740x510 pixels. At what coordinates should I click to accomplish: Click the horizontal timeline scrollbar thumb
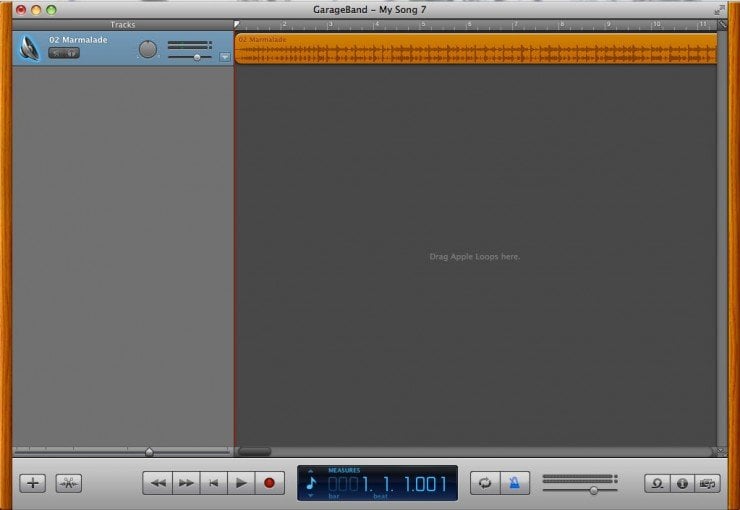(254, 451)
